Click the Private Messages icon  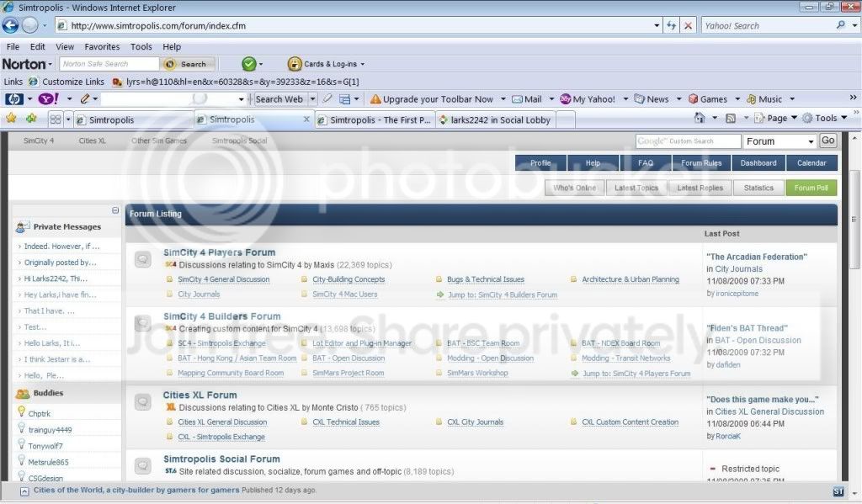[x=23, y=226]
